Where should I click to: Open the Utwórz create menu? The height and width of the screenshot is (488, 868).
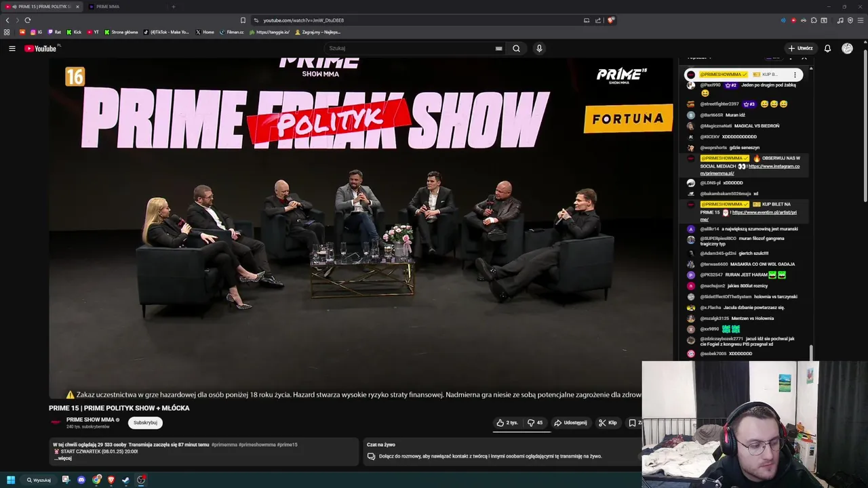(800, 48)
